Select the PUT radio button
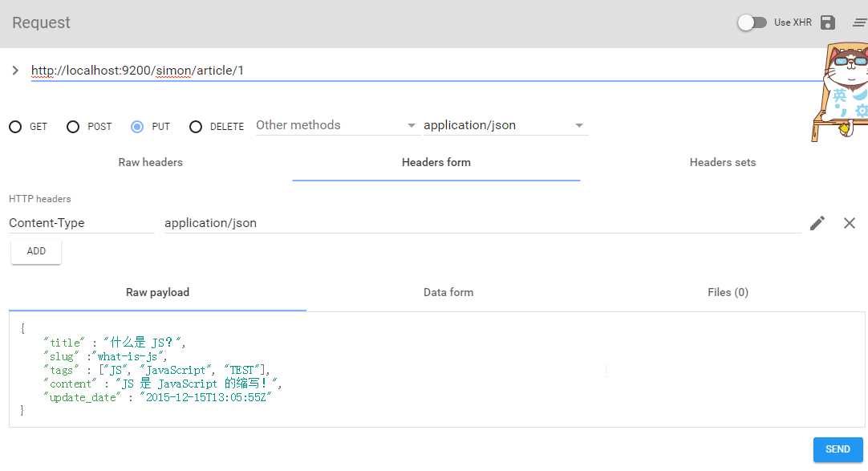Image resolution: width=868 pixels, height=471 pixels. click(x=137, y=127)
